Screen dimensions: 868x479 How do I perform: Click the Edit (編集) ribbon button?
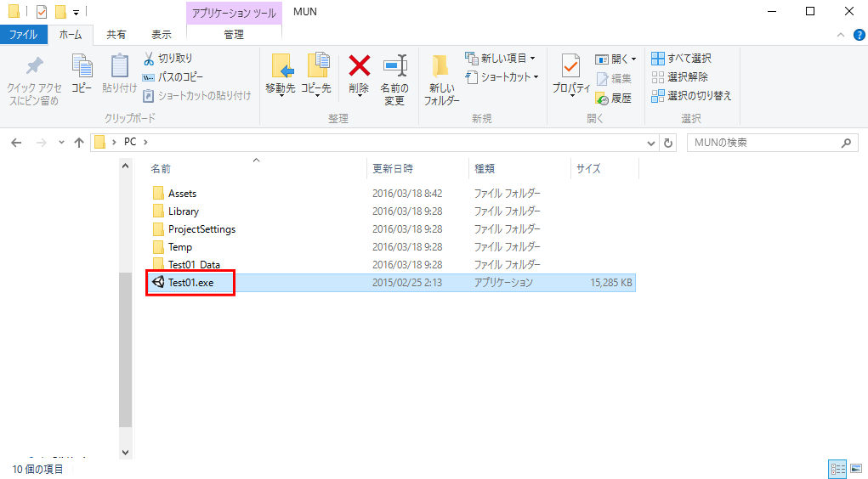tap(614, 78)
